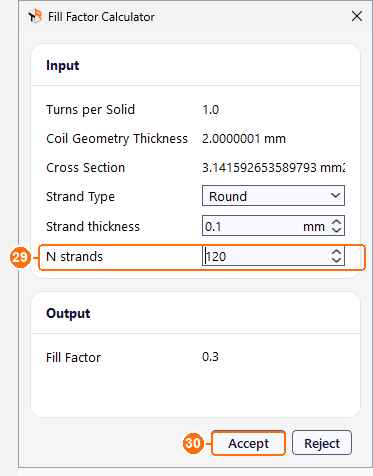Increment N strands with up arrow
373x476 pixels.
[337, 252]
